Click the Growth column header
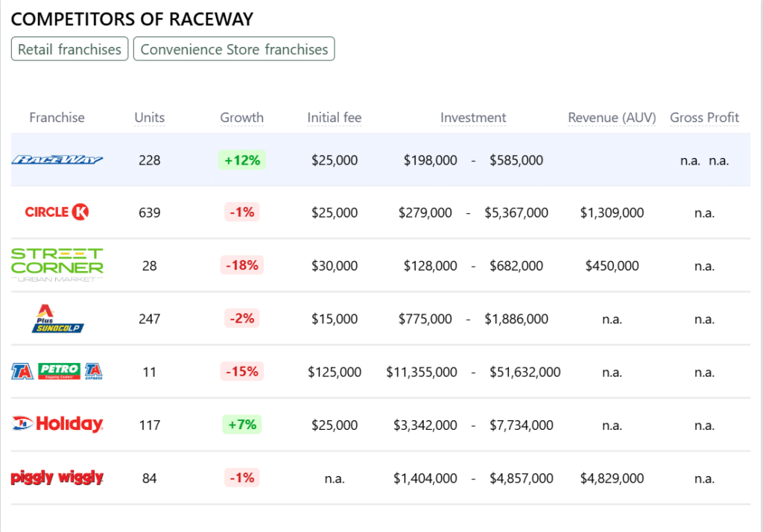This screenshot has height=532, width=763. tap(242, 118)
